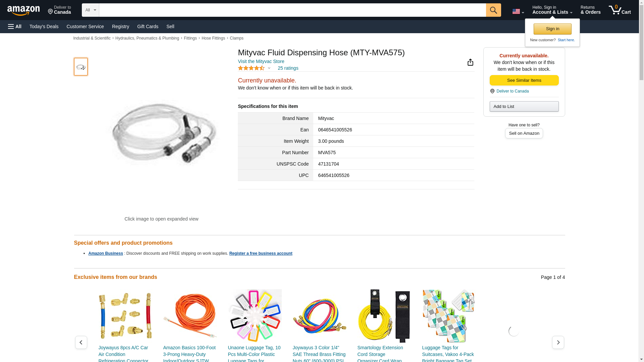
Task: Open Gift Cards in the nav bar
Action: tap(148, 26)
